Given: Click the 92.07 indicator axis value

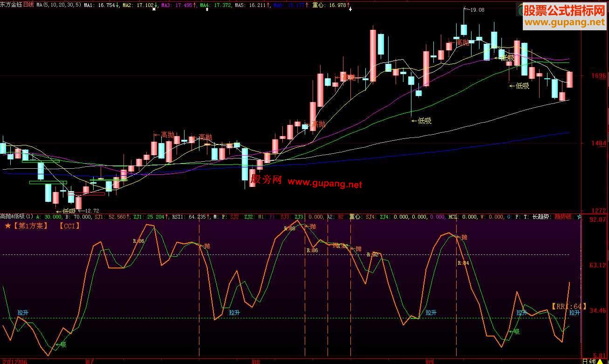Looking at the screenshot, I should click(x=598, y=219).
